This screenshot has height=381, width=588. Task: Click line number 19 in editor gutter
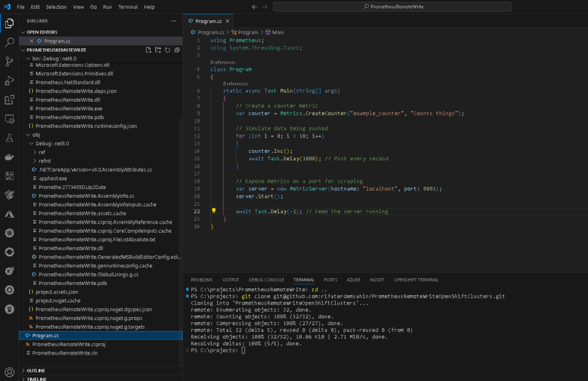coord(197,188)
